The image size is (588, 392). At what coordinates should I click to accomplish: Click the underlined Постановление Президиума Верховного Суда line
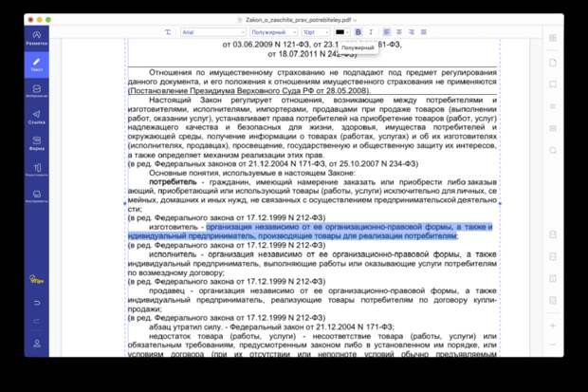click(249, 90)
